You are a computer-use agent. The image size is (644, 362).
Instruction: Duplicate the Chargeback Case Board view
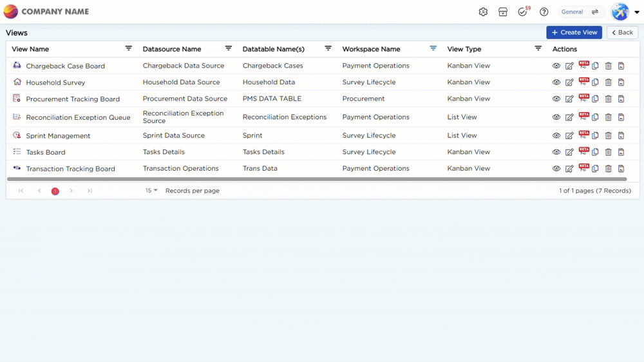(x=595, y=66)
